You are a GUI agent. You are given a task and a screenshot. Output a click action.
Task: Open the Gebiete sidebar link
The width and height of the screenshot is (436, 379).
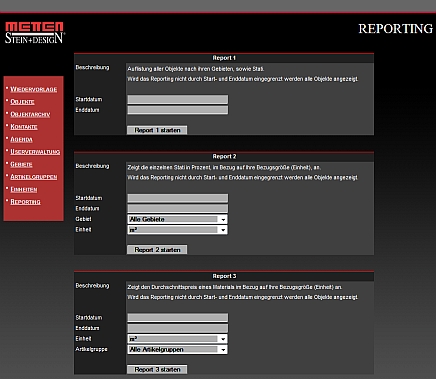pos(21,164)
